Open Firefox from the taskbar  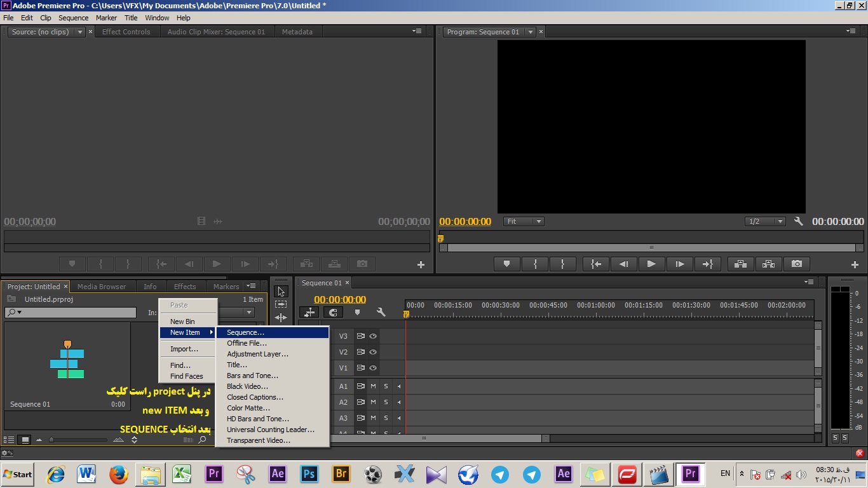118,474
